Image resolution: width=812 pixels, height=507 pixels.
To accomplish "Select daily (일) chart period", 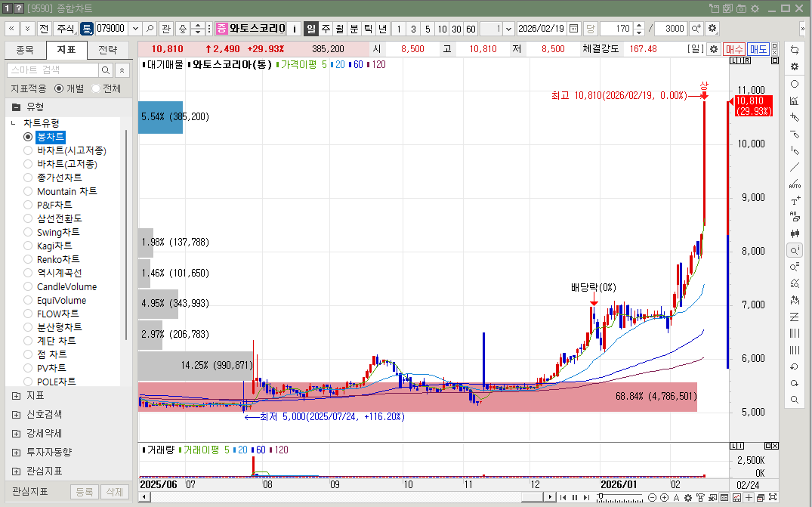I will 310,29.
